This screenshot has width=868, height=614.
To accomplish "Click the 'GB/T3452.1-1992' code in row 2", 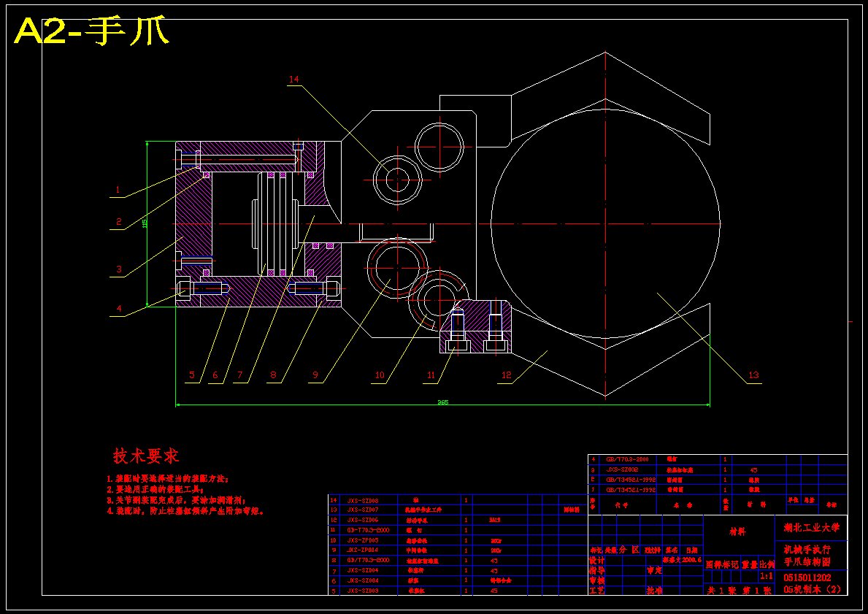I will click(x=631, y=480).
